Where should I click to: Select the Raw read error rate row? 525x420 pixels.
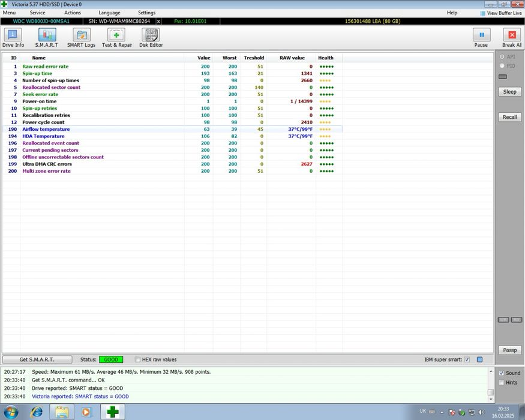[x=172, y=67]
